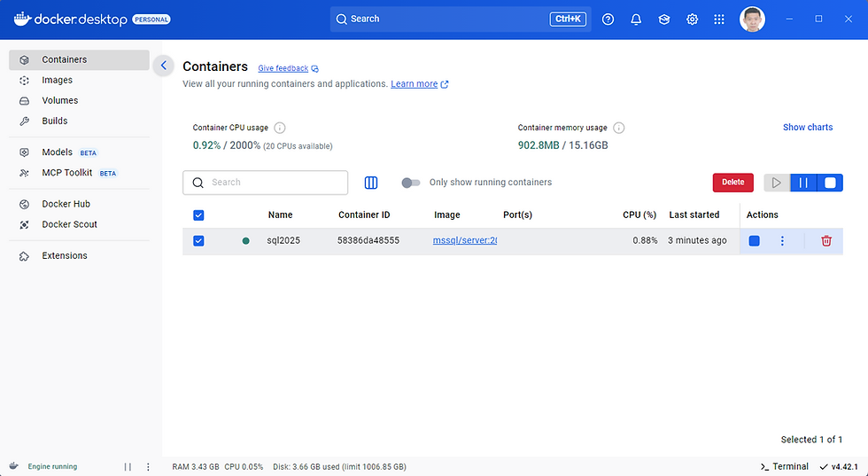Sort by the Last started column header
This screenshot has width=868, height=476.
click(694, 215)
